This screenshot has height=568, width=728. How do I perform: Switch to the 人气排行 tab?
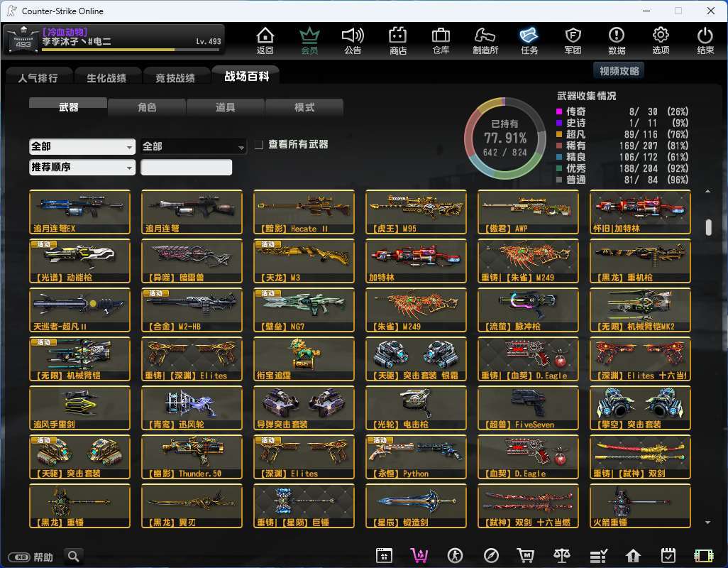tap(38, 77)
